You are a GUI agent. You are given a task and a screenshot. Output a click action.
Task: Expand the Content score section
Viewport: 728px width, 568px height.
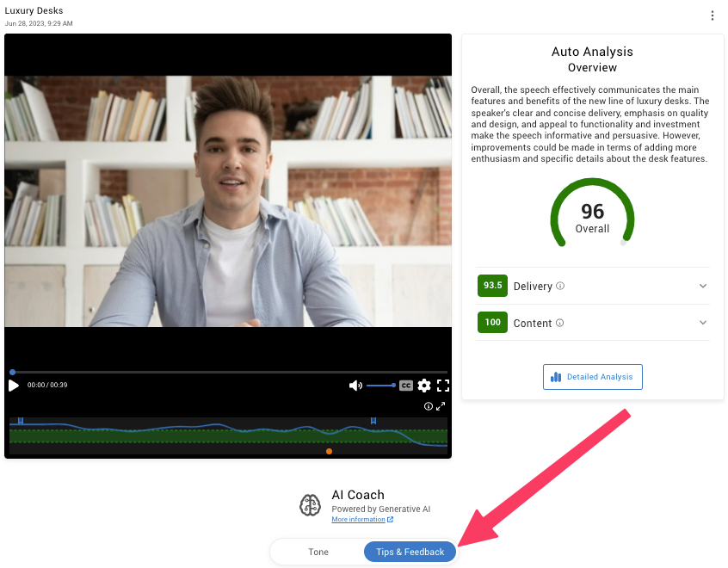(702, 322)
